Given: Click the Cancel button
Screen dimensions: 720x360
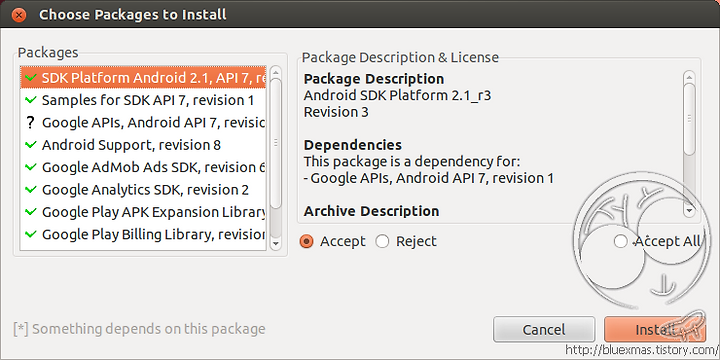Looking at the screenshot, I should (544, 329).
